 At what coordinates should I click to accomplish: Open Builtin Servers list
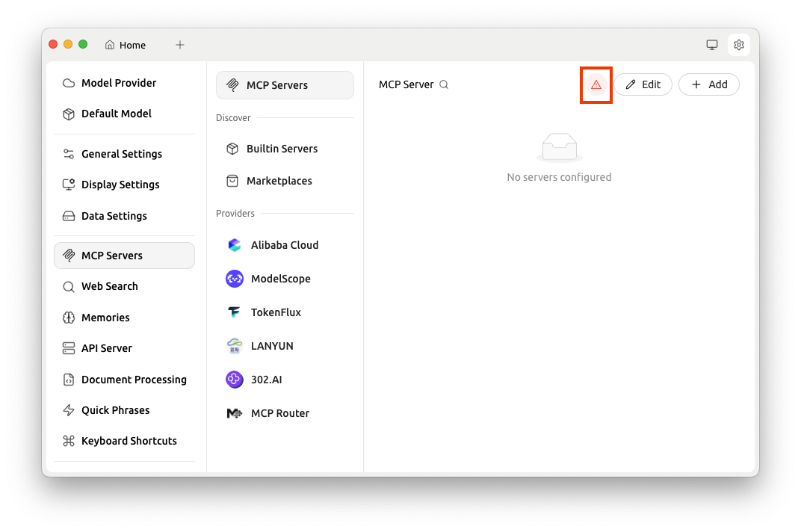pyautogui.click(x=282, y=149)
